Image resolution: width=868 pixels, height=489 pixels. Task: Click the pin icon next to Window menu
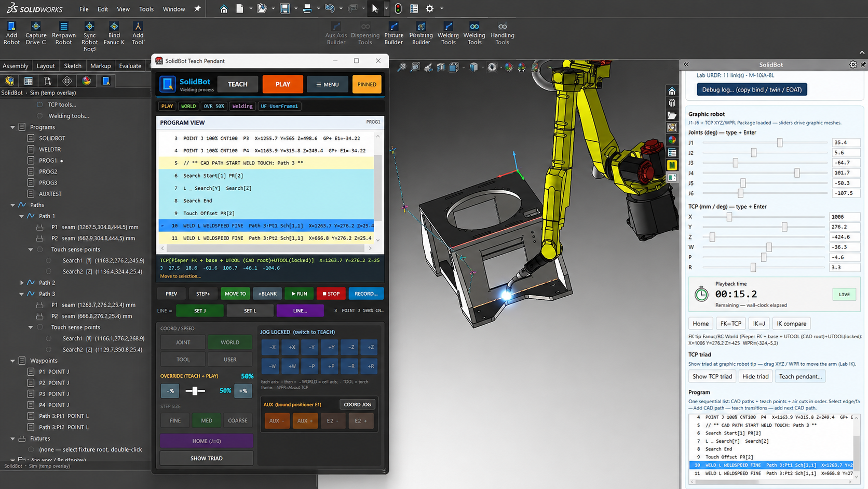click(x=197, y=9)
